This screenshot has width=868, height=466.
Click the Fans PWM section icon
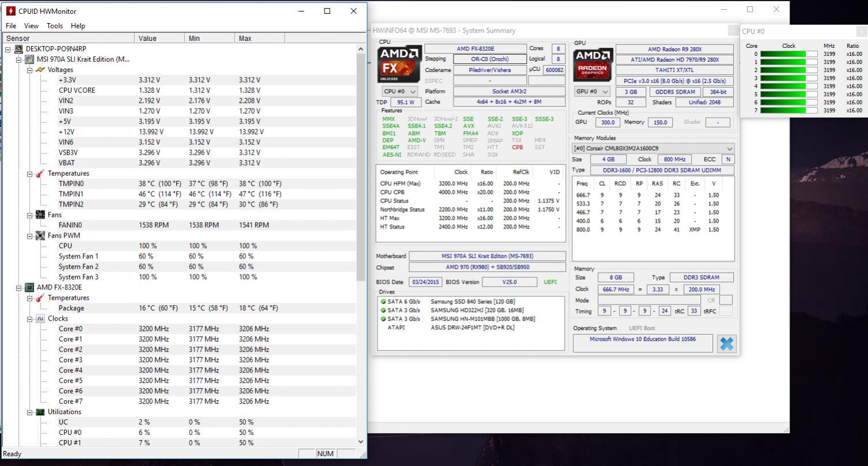click(x=40, y=235)
